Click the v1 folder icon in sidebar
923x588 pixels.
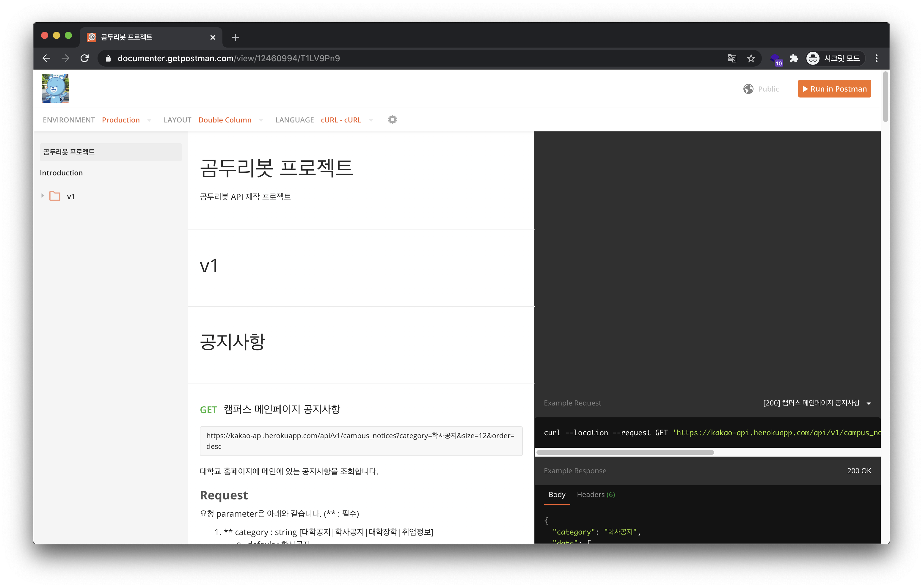[55, 196]
